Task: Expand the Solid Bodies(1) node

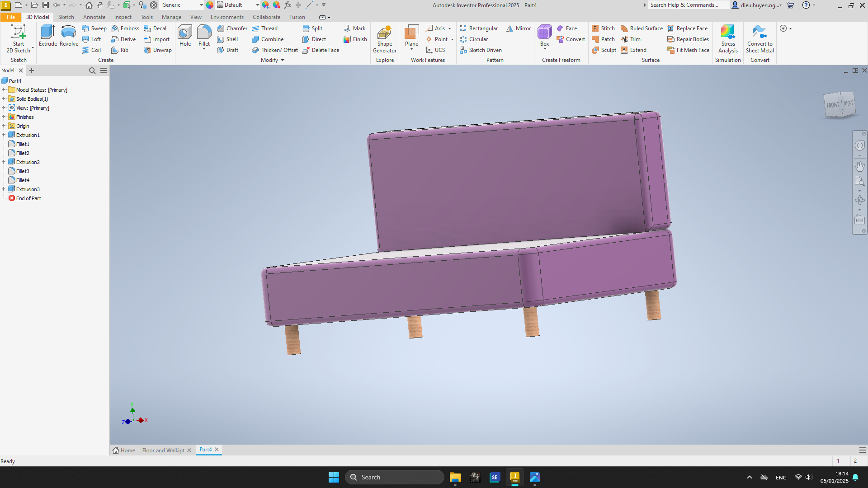Action: [4, 99]
